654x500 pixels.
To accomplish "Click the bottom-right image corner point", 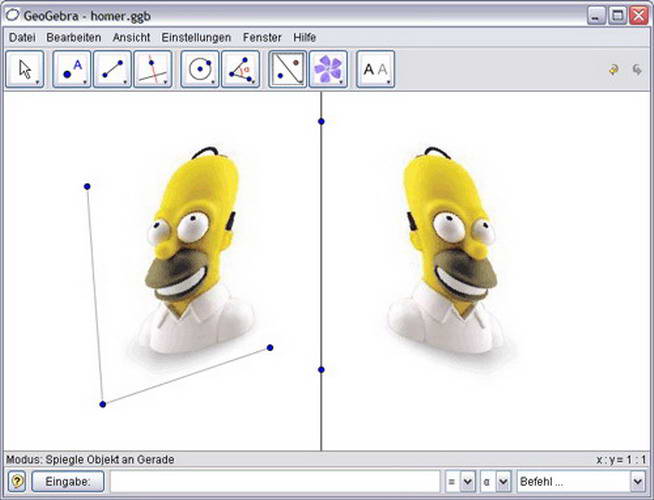I will tap(270, 347).
